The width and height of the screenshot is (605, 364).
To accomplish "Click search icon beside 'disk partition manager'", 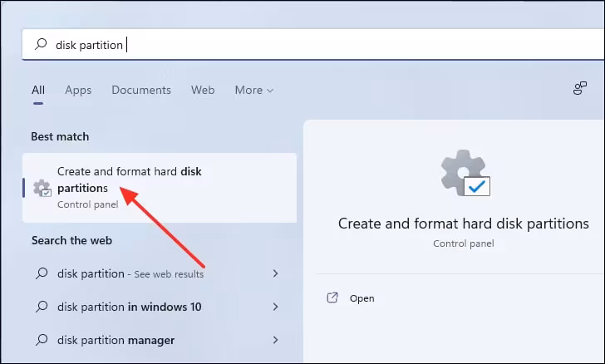I will pyautogui.click(x=41, y=340).
